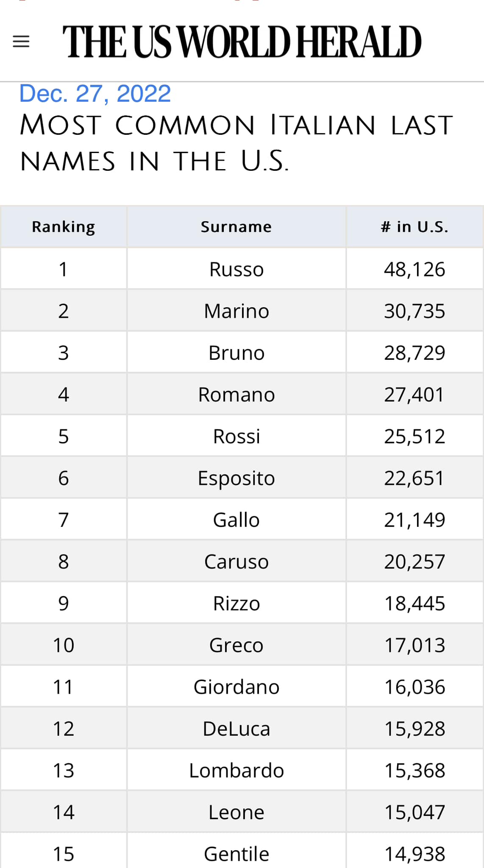Click the Lombardo surname cell
The image size is (484, 868).
pos(236,770)
